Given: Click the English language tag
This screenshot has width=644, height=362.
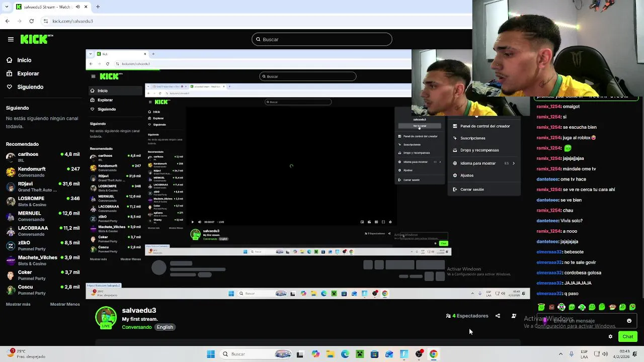Looking at the screenshot, I should click(165, 327).
